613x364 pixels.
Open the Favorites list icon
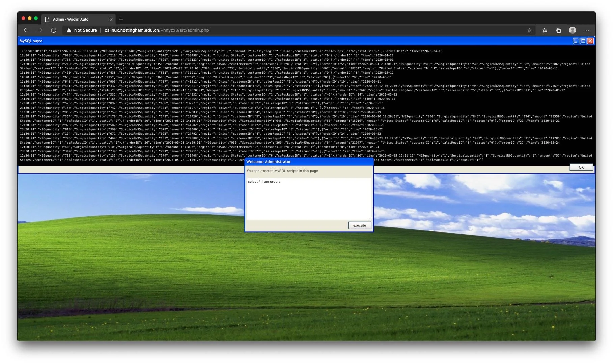point(545,30)
